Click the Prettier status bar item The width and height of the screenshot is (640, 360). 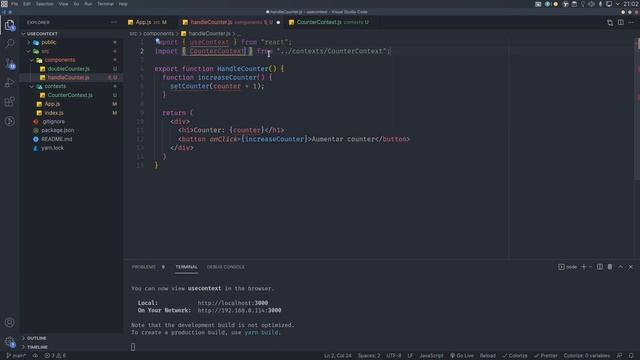click(x=545, y=356)
